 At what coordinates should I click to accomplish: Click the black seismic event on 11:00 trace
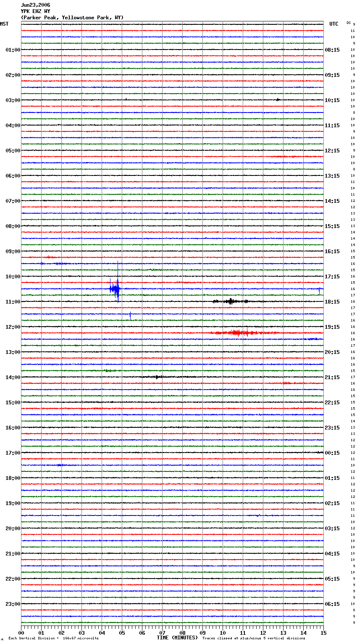point(231,301)
